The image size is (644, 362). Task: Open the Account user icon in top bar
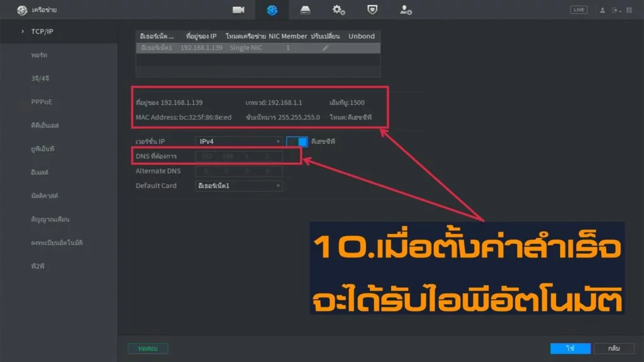(x=406, y=9)
